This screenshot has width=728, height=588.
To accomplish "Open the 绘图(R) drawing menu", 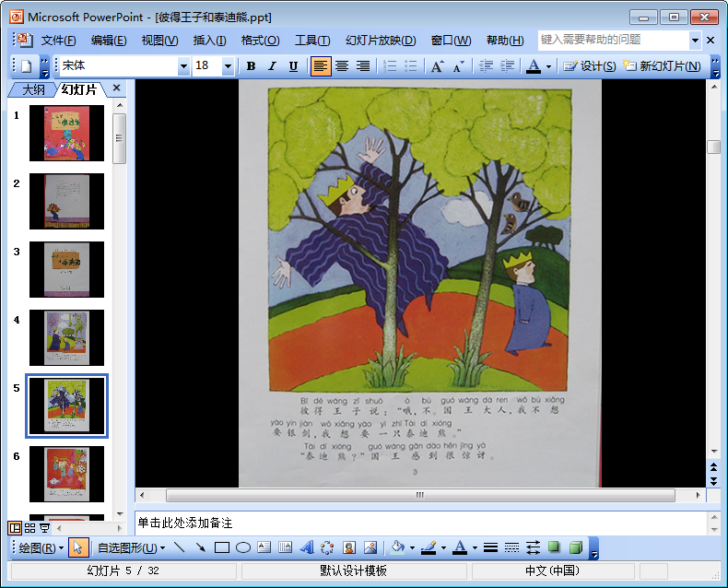I will pos(41,548).
